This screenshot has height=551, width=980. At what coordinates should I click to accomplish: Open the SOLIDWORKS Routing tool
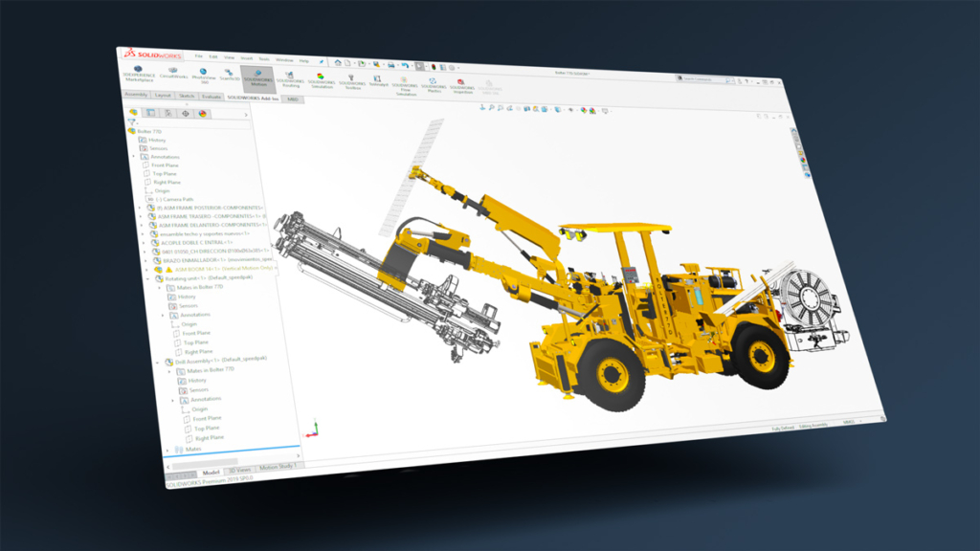click(289, 77)
